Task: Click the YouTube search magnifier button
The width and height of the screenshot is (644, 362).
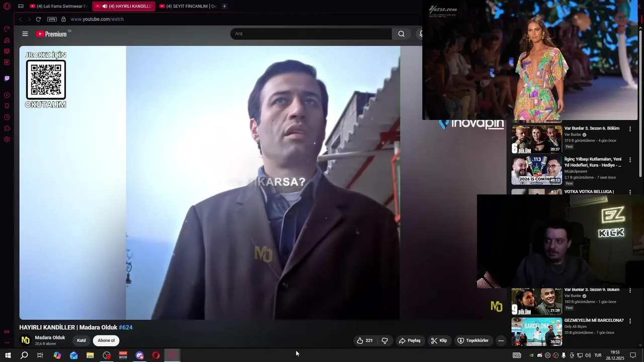Action: click(x=401, y=34)
